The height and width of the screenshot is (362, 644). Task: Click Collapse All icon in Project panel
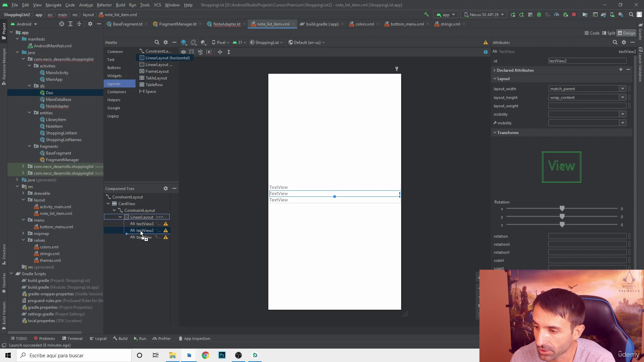point(79,24)
